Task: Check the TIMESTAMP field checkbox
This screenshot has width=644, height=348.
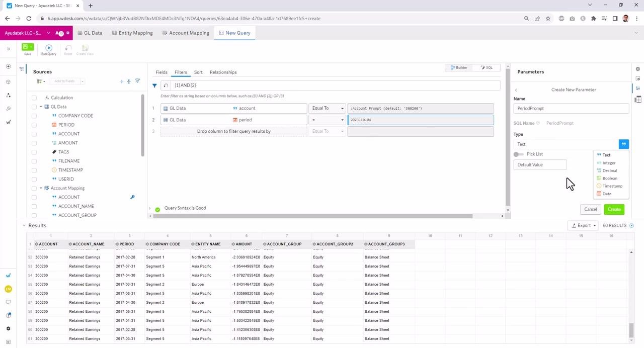Action: (34, 170)
